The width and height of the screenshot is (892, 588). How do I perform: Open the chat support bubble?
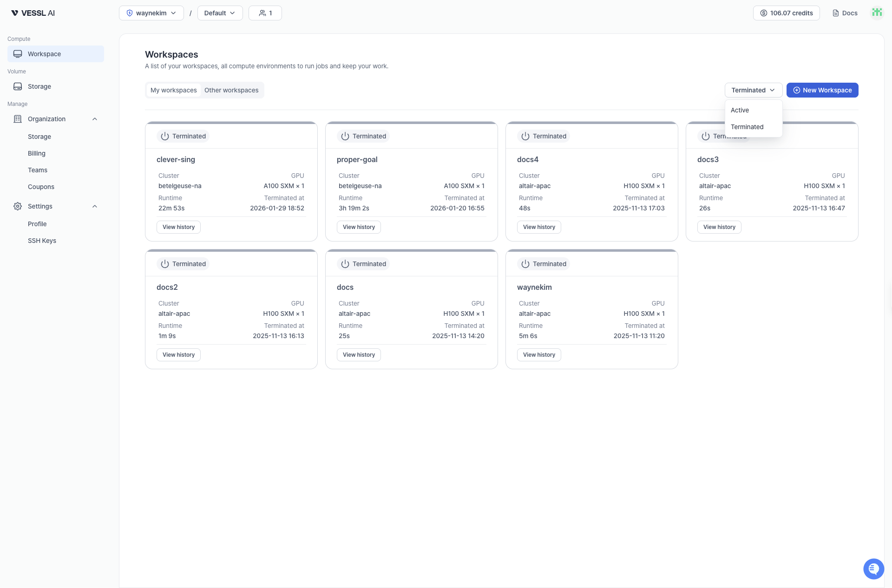873,568
